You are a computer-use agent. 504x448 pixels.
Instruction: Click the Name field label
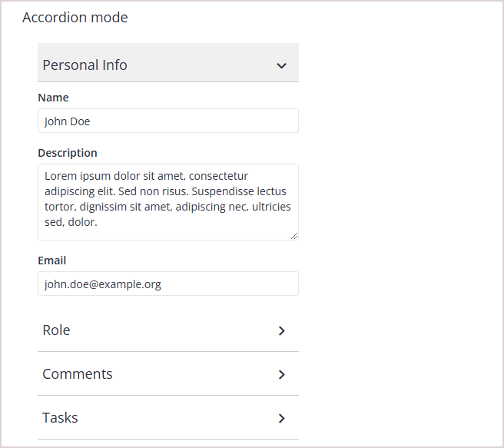coord(53,98)
